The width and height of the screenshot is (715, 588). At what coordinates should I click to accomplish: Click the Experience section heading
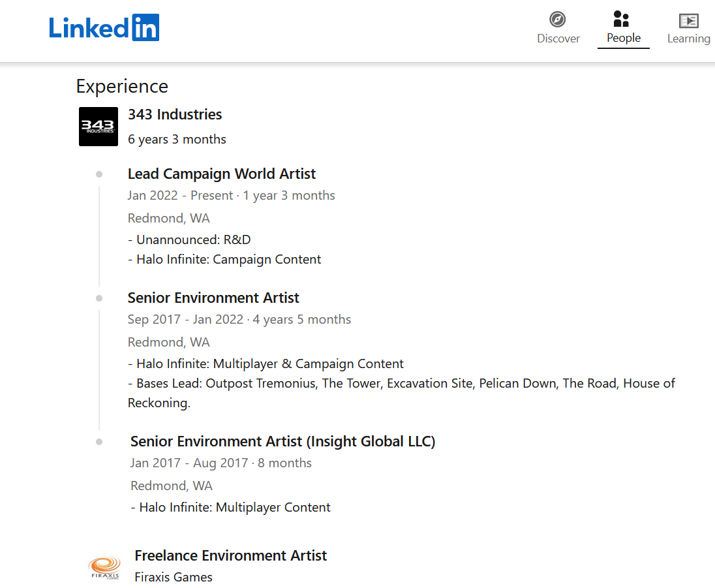point(122,86)
